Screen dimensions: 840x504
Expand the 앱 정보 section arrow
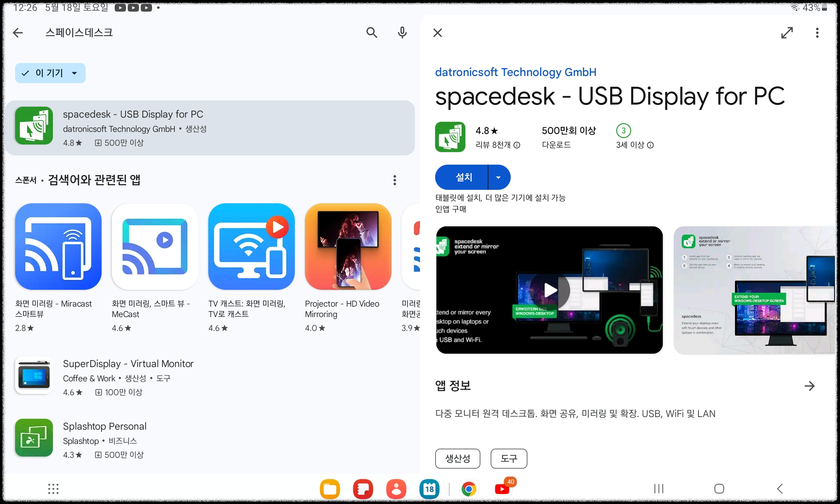(809, 386)
